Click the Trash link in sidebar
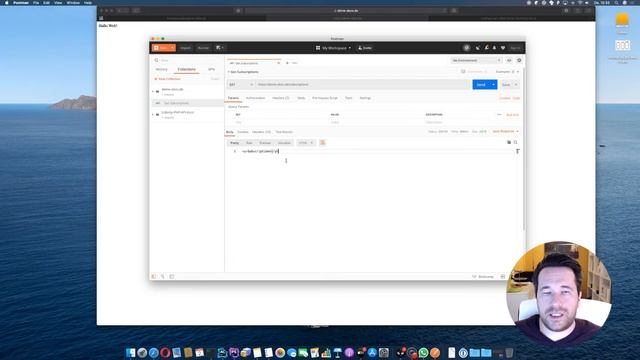 pyautogui.click(x=215, y=79)
